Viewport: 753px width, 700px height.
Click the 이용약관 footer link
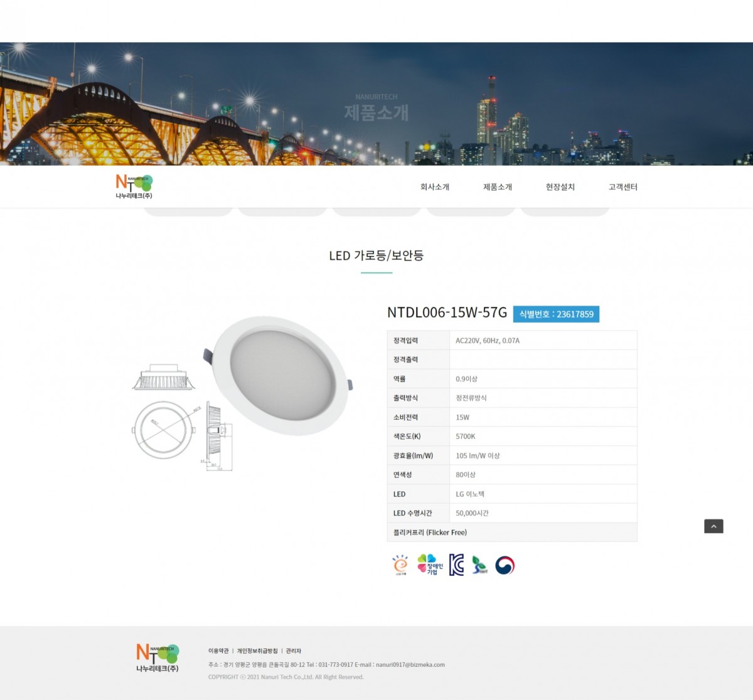(x=218, y=651)
